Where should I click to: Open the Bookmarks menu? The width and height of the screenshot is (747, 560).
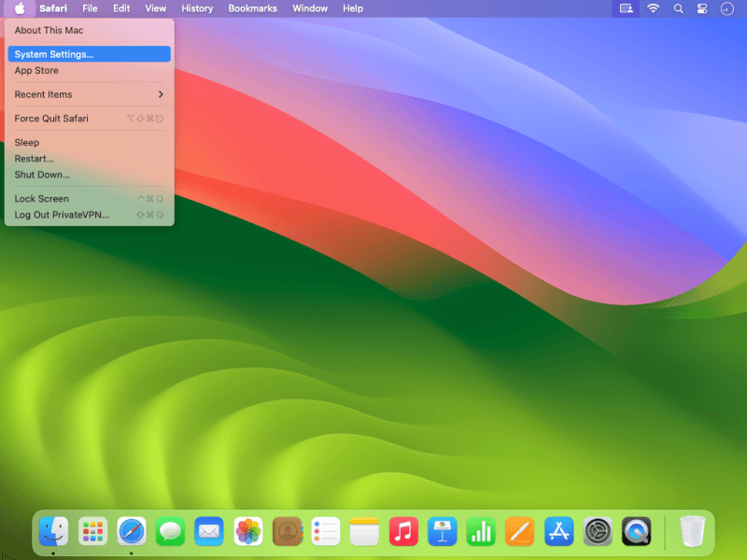click(252, 8)
